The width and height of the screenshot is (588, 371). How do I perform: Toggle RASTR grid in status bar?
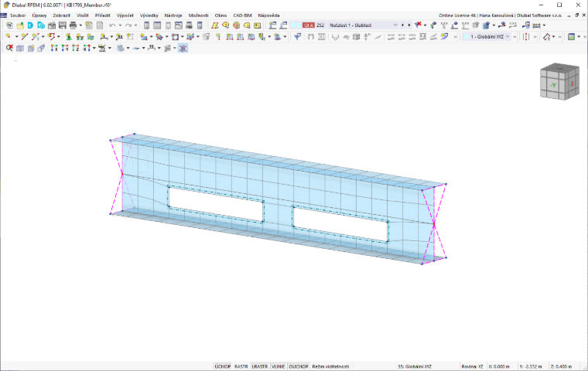pos(241,366)
